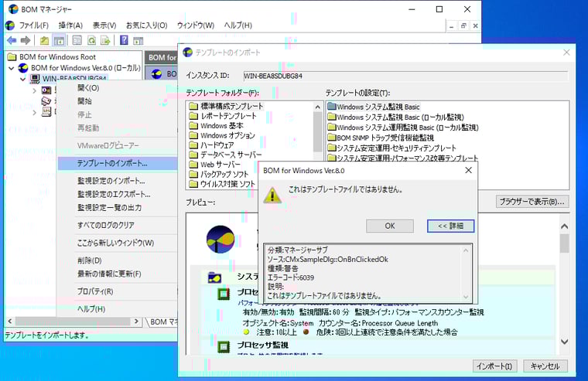This screenshot has height=381, width=588.
Task: Click the up-one-level folder toolbar icon
Action: [x=44, y=40]
